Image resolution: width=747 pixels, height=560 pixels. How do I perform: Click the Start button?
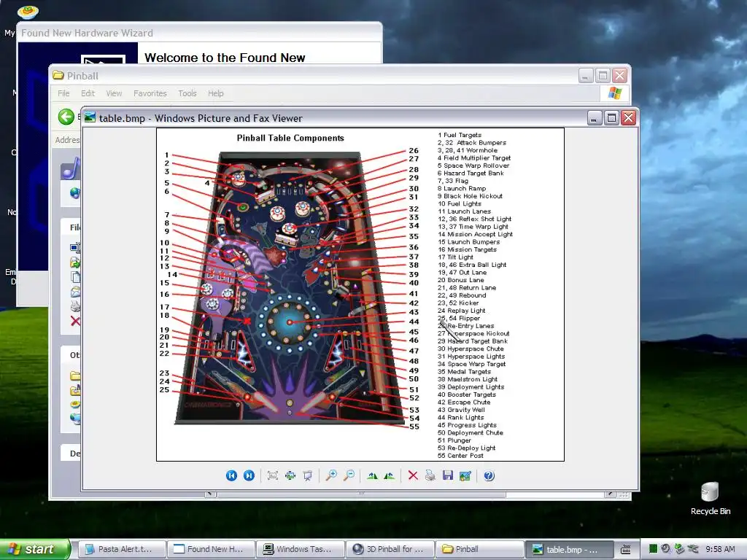click(x=34, y=549)
